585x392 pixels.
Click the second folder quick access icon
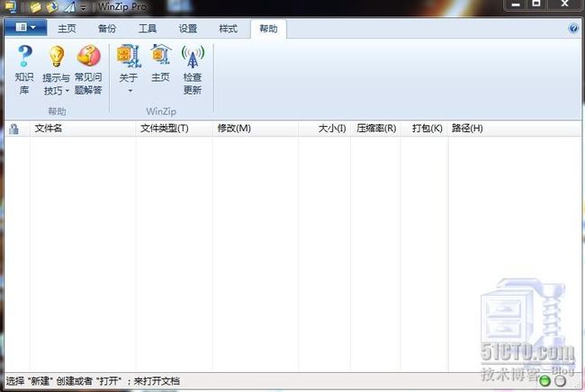[52, 6]
